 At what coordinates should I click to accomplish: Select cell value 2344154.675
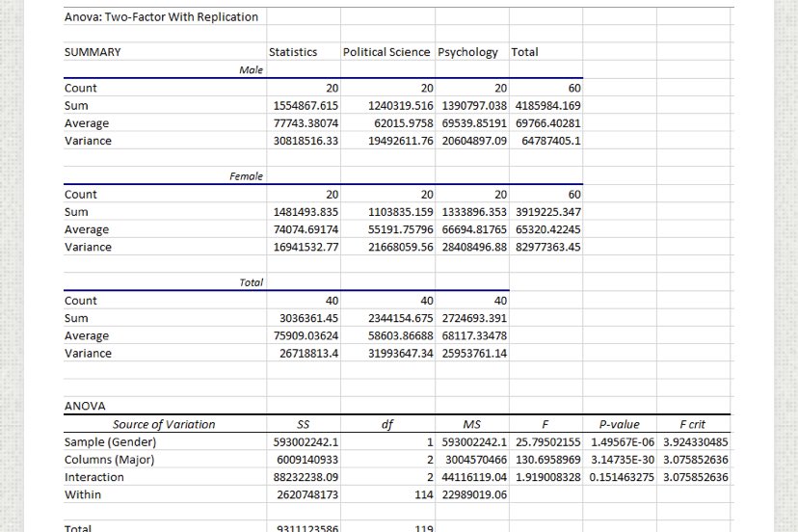coord(401,318)
